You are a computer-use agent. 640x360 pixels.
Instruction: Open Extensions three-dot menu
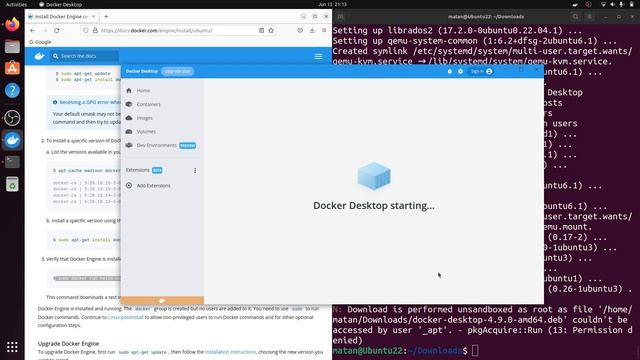pos(195,170)
